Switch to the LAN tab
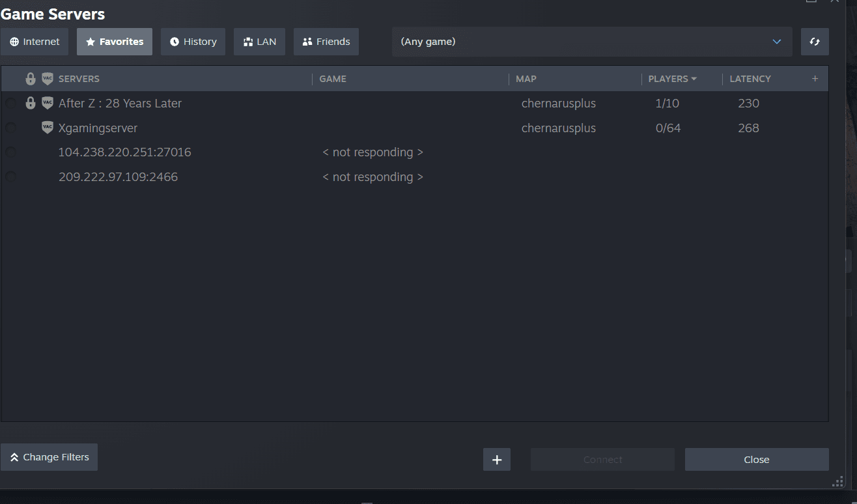Screen dimensions: 857x504 click(259, 41)
